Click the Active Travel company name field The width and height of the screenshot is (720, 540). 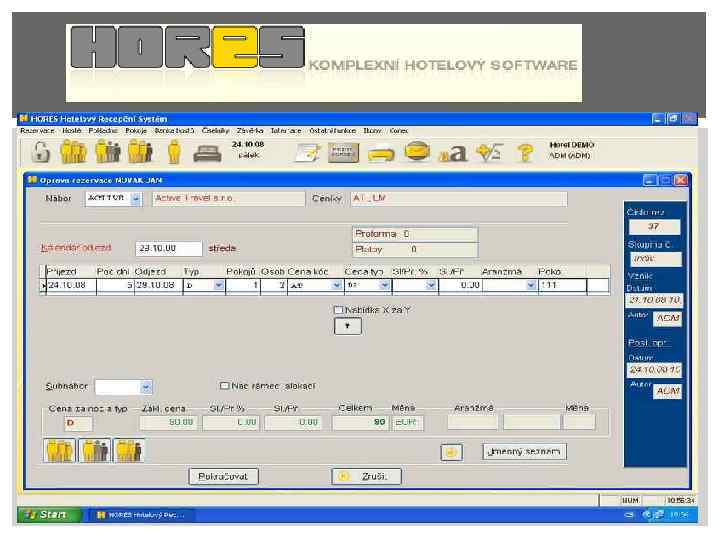[228, 199]
